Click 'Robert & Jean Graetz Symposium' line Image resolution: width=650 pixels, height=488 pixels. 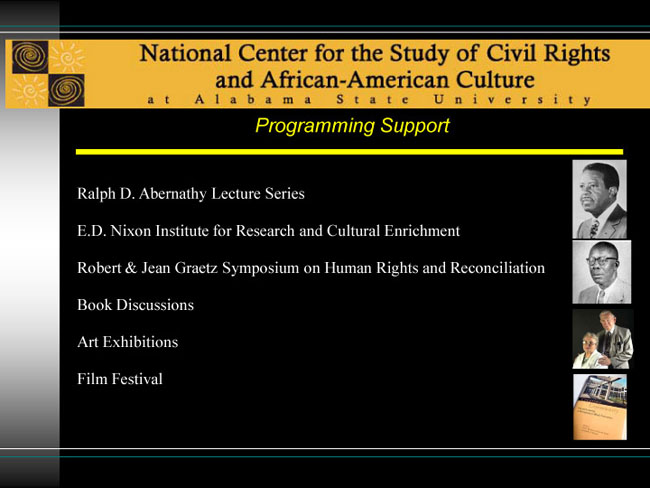click(311, 268)
